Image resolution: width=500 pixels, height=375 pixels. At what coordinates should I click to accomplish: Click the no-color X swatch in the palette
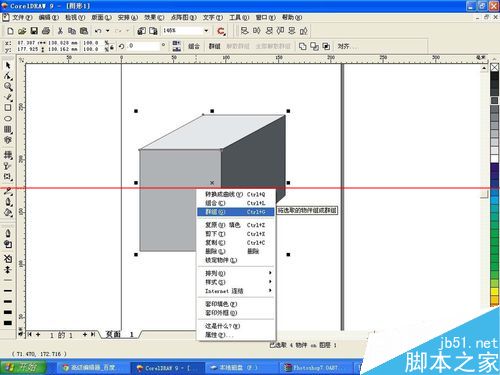pos(494,68)
